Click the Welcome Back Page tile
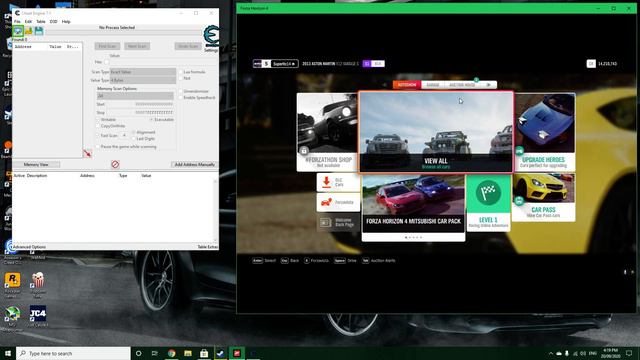Viewport: 640px width, 360px height. click(x=338, y=222)
